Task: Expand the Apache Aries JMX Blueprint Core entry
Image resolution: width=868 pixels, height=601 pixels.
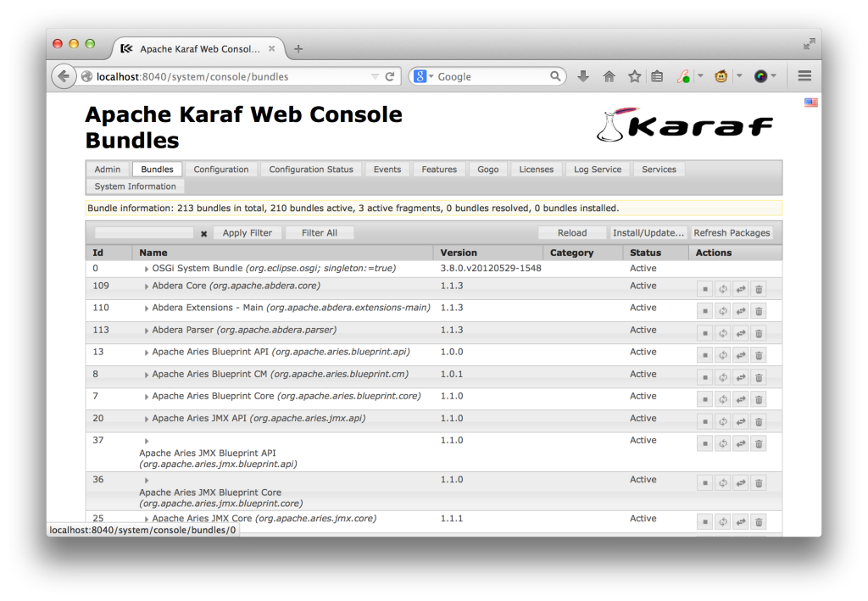Action: tap(146, 479)
